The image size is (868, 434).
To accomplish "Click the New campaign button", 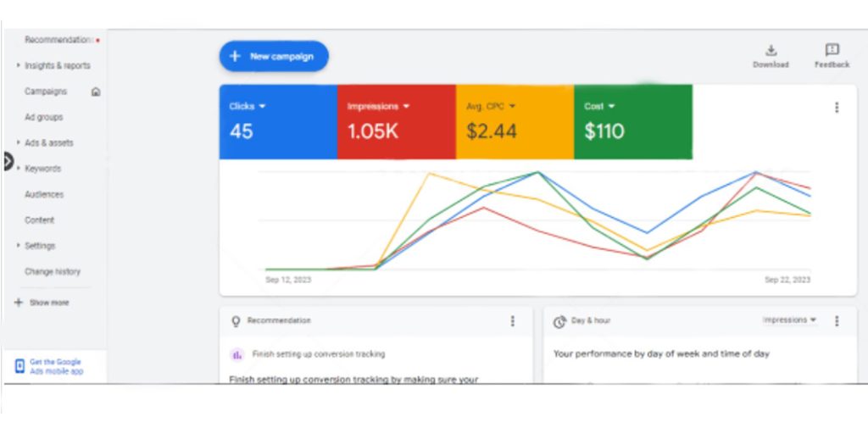I will (273, 57).
